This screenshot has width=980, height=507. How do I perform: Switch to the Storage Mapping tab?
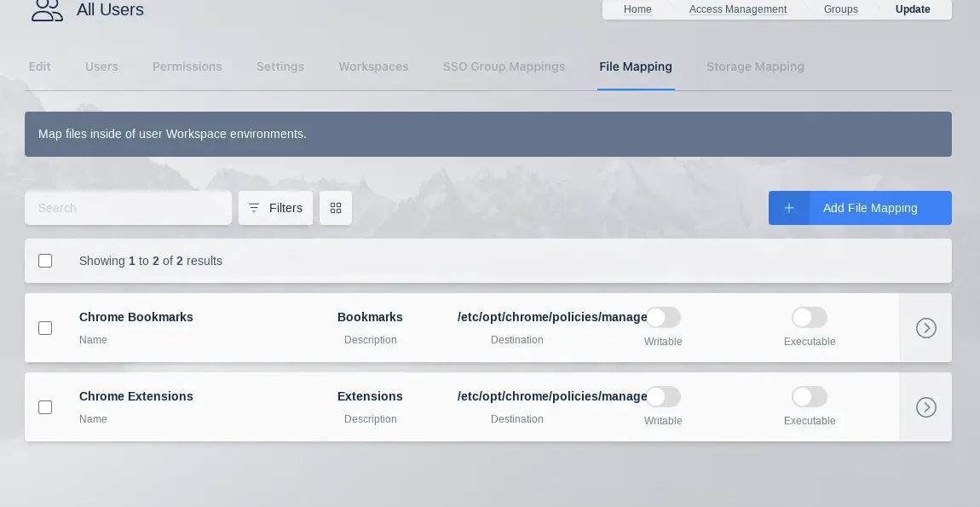click(x=755, y=66)
